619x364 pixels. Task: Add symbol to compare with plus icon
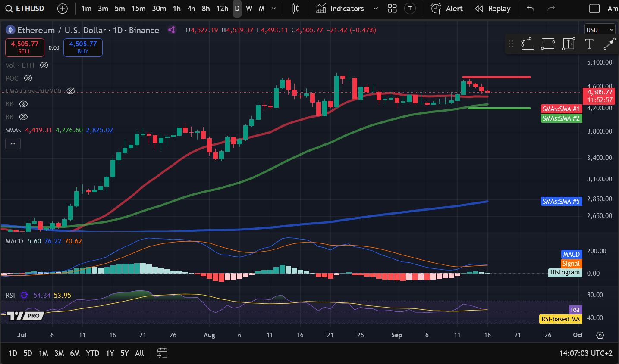click(x=63, y=9)
